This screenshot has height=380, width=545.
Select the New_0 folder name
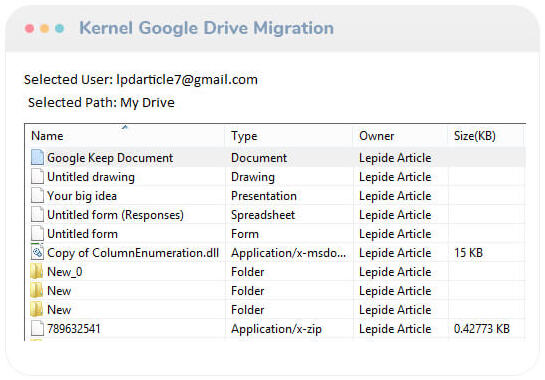pos(65,272)
